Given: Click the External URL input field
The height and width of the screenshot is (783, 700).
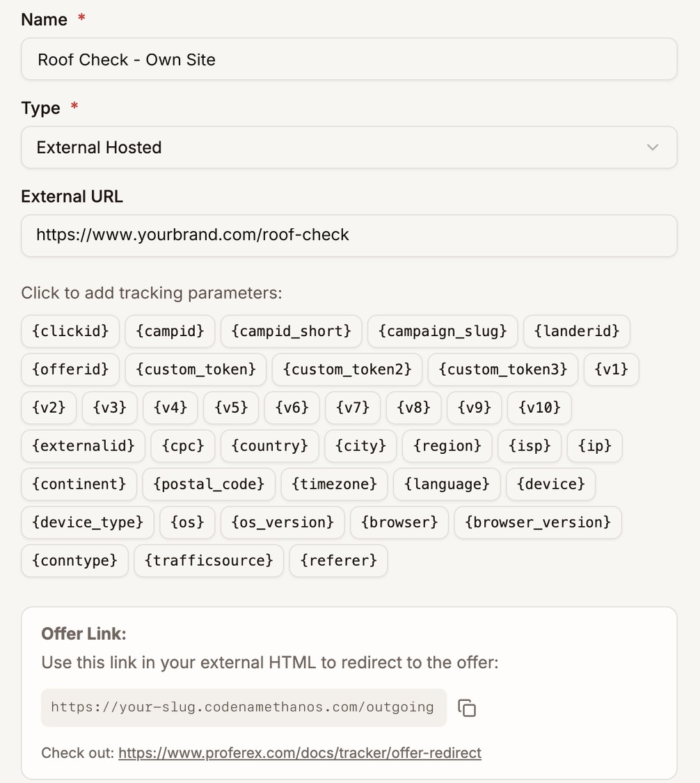Looking at the screenshot, I should pyautogui.click(x=349, y=235).
